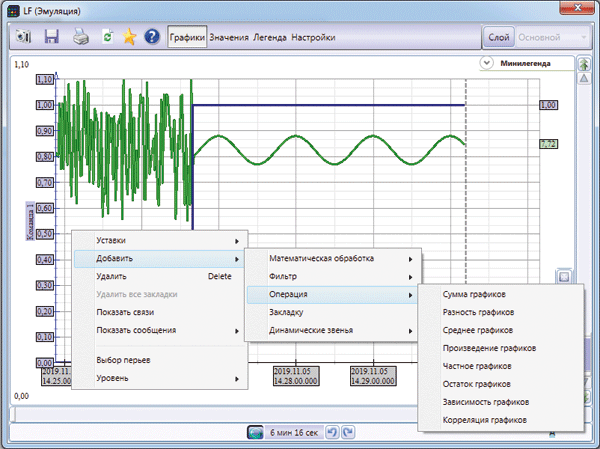The height and width of the screenshot is (449, 600).
Task: Click the Команда 1 axis label
Action: (30, 221)
